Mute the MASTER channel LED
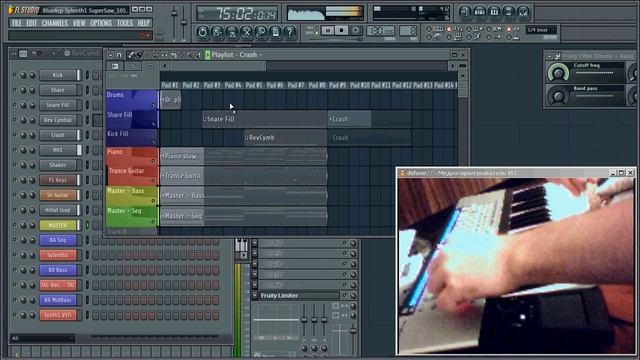640x360 pixels. 15,225
